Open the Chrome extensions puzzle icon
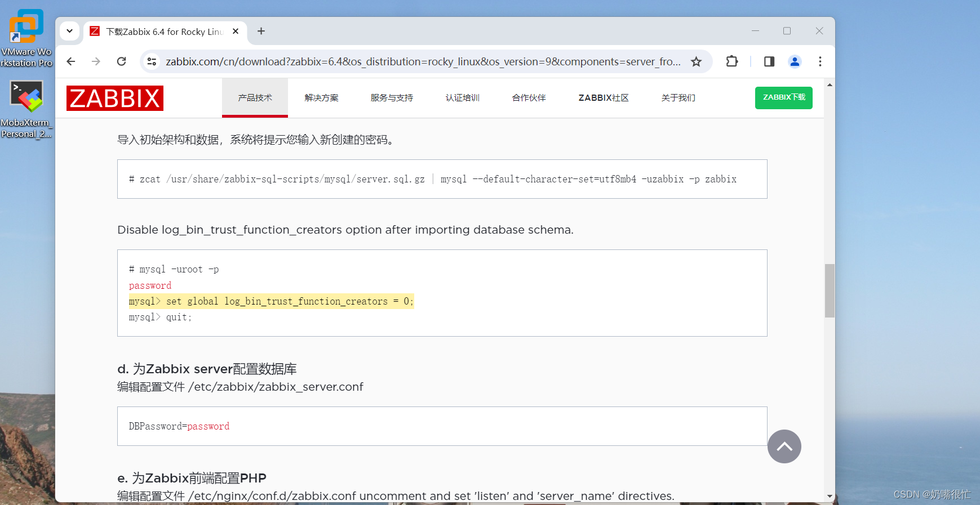This screenshot has height=505, width=980. [x=732, y=61]
